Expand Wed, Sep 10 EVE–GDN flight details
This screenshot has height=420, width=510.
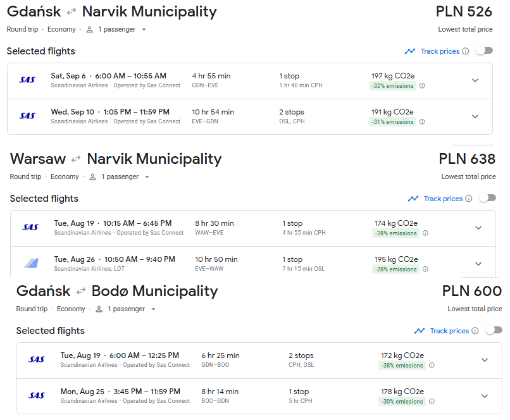click(x=475, y=117)
